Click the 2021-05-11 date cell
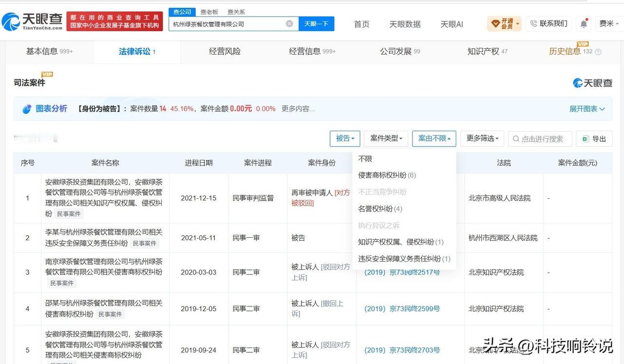 [198, 238]
